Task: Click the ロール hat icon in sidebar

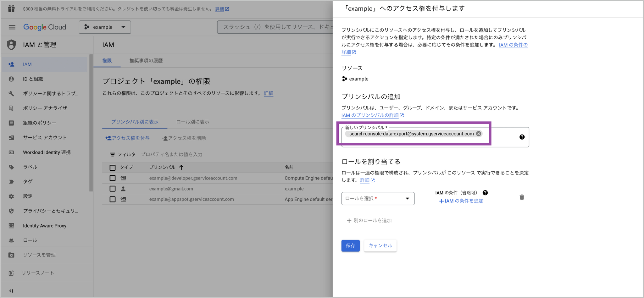Action: point(11,240)
